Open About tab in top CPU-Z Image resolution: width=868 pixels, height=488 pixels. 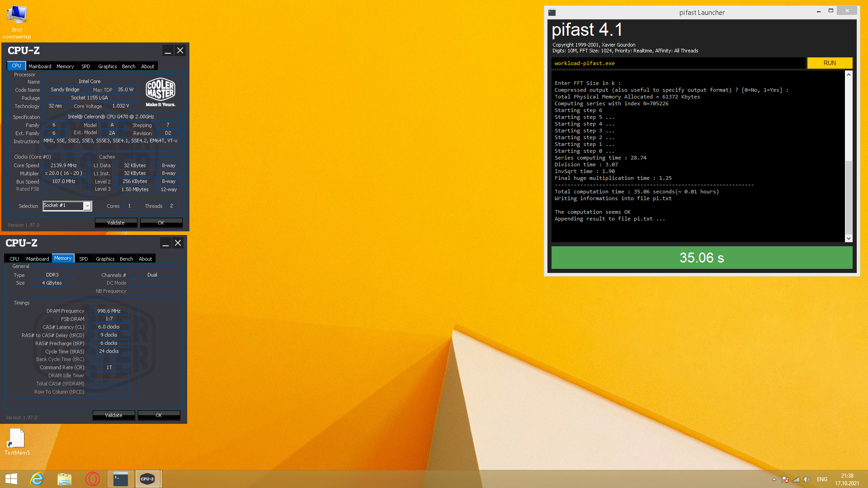tap(148, 66)
